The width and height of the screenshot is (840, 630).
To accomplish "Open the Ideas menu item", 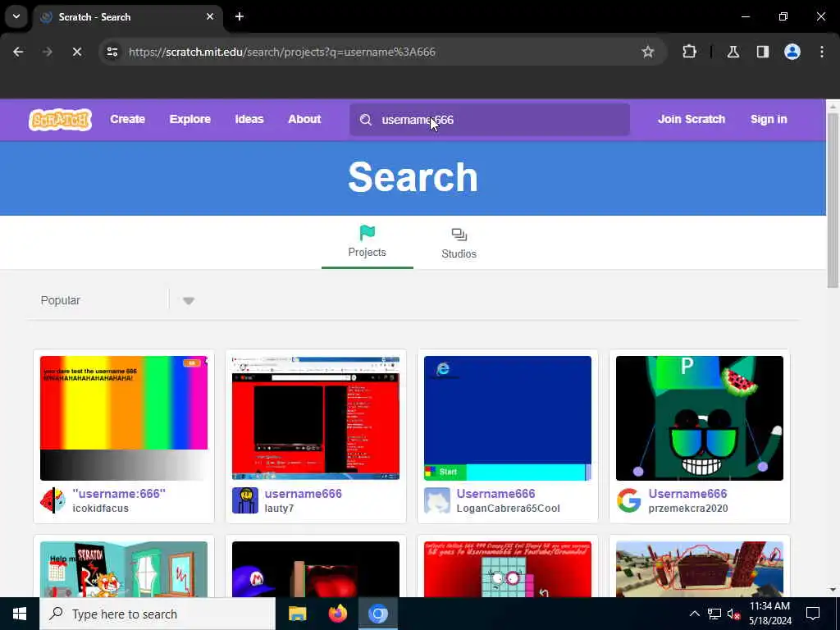I will tap(249, 120).
